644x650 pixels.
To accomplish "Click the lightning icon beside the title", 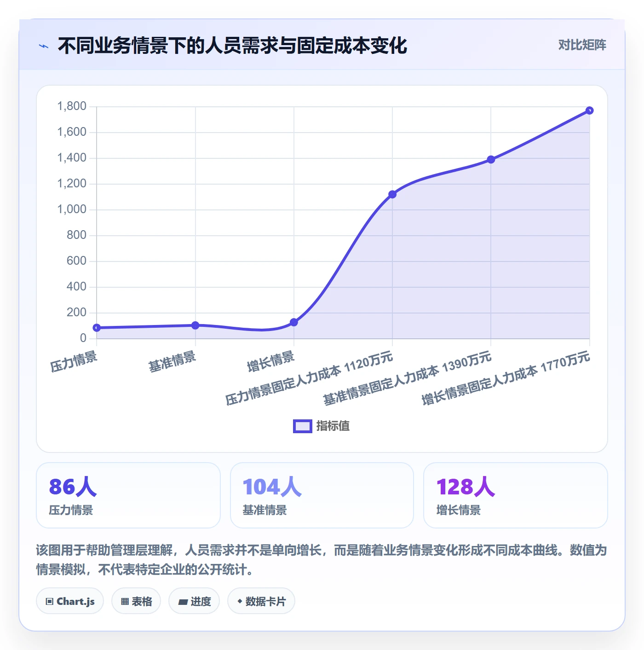I will coord(44,46).
